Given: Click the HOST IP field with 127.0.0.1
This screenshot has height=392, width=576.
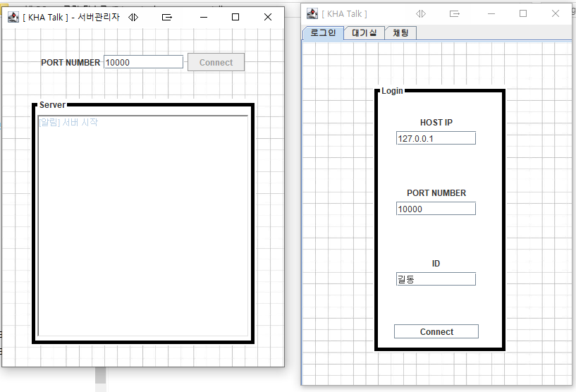Looking at the screenshot, I should pos(436,138).
